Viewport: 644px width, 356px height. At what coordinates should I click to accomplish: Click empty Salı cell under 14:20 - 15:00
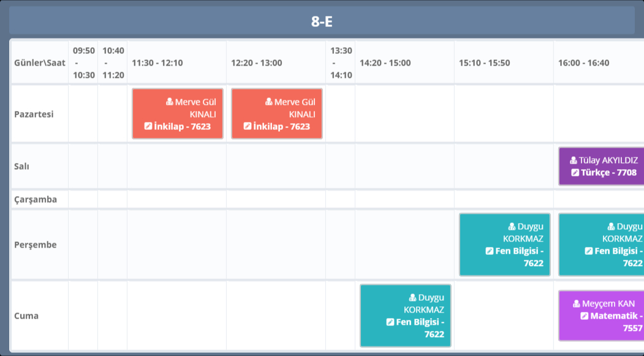(x=404, y=167)
